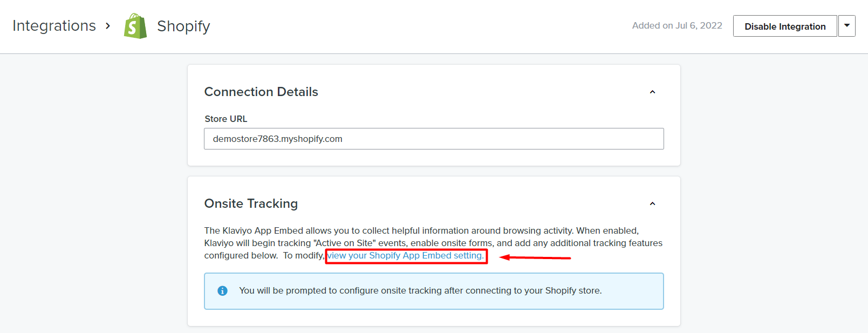The width and height of the screenshot is (868, 333).
Task: Focus the Store URL input field
Action: [x=434, y=139]
